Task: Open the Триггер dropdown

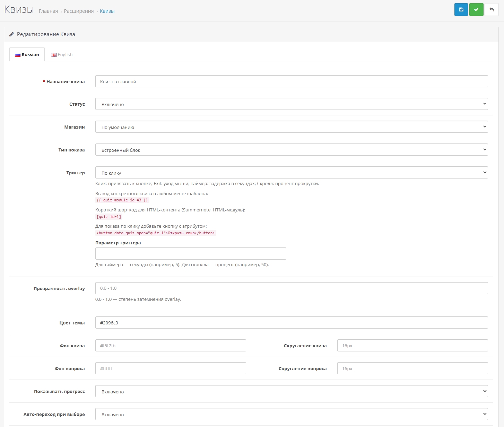Action: coord(291,173)
